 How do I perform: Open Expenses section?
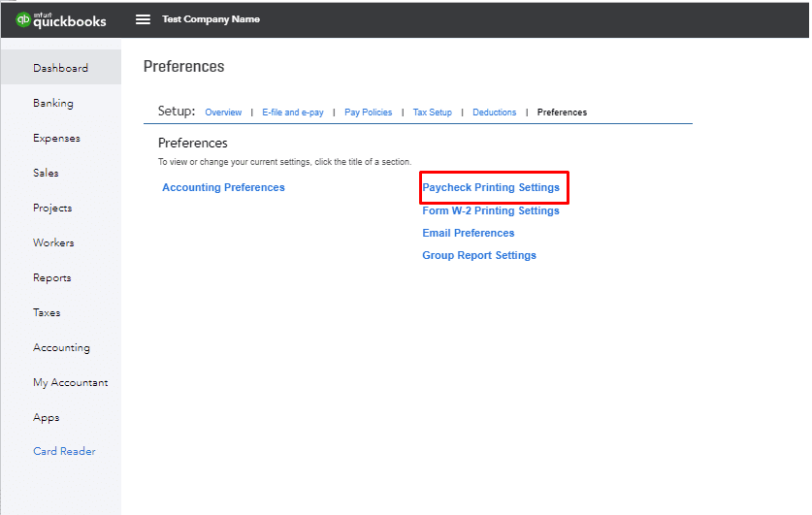click(56, 138)
